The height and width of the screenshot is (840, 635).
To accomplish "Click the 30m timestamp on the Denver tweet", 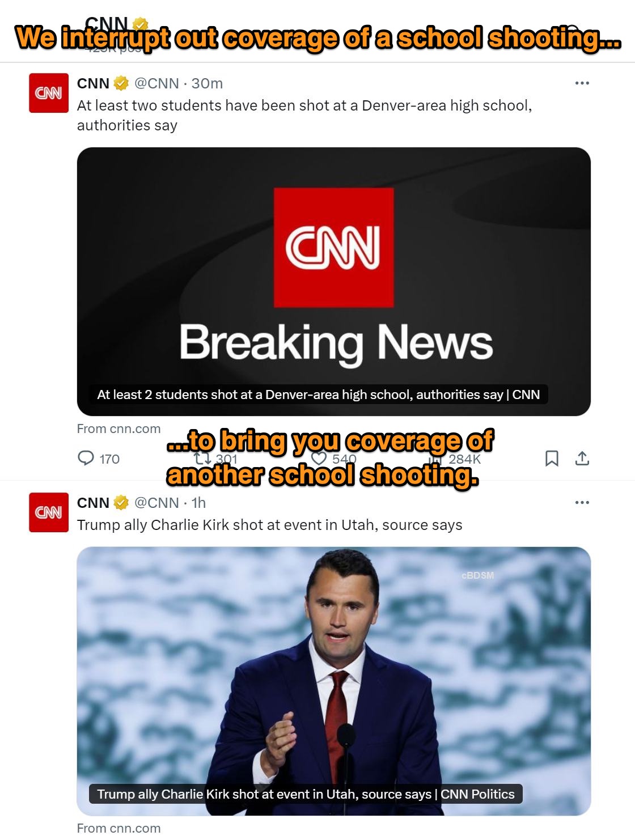I will [x=206, y=83].
